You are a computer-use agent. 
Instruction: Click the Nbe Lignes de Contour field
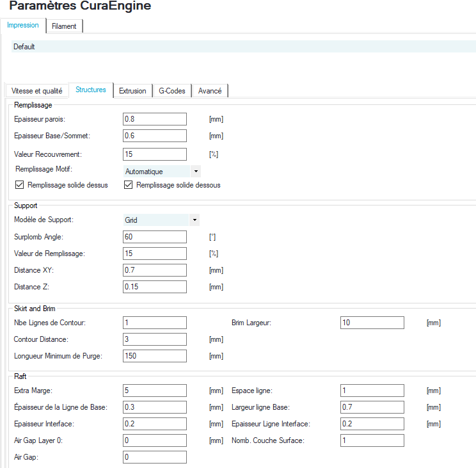tap(155, 323)
